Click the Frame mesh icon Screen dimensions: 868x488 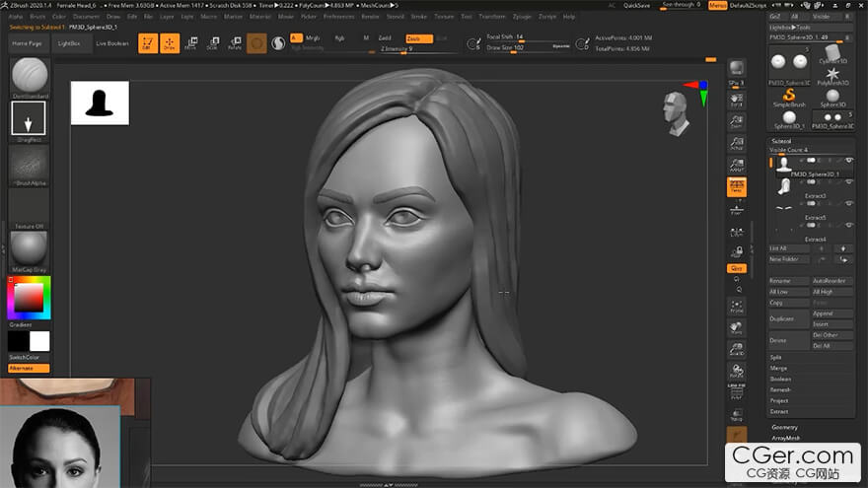click(736, 306)
